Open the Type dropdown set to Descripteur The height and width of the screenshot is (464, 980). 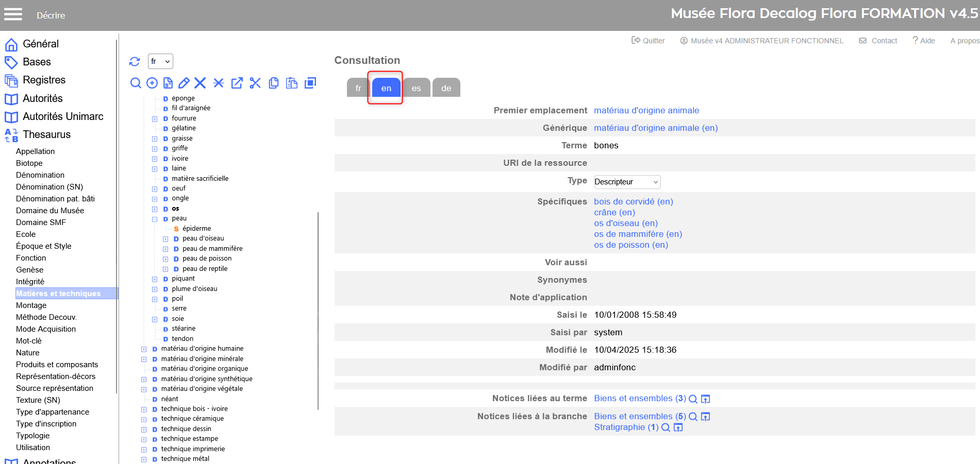[x=627, y=182]
